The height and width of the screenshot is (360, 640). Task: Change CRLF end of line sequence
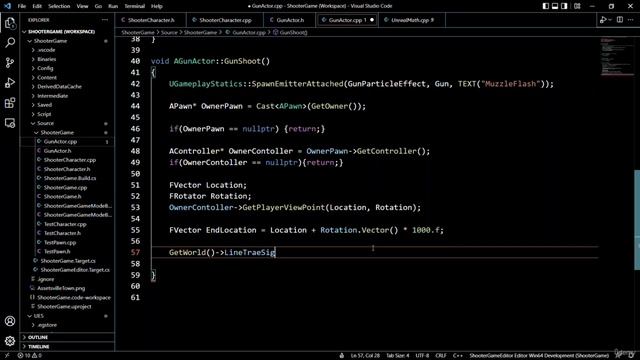[x=440, y=356]
